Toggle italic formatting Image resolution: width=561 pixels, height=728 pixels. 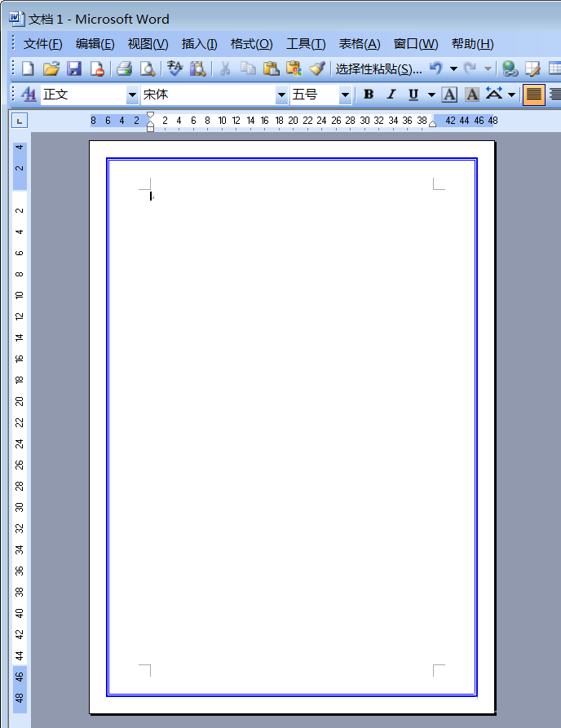click(391, 95)
